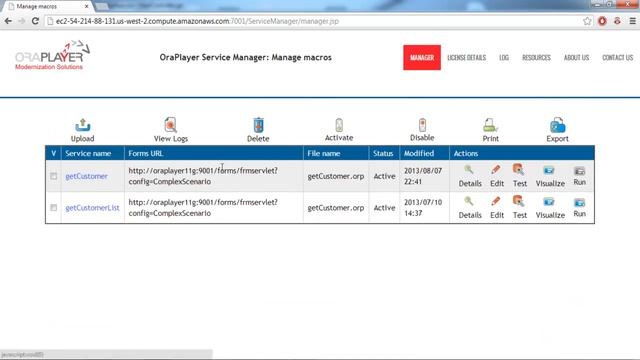Test the getCustomer service
Screen dimensions: 640x360
point(520,176)
